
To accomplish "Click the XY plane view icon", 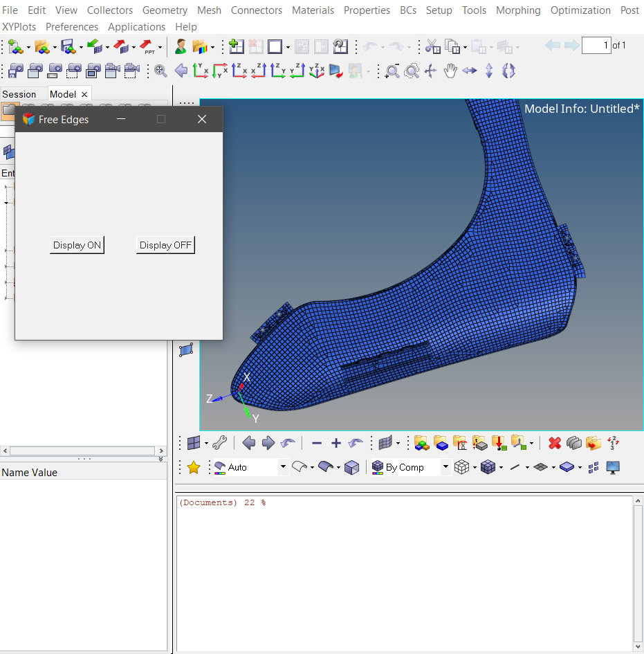I will point(201,71).
